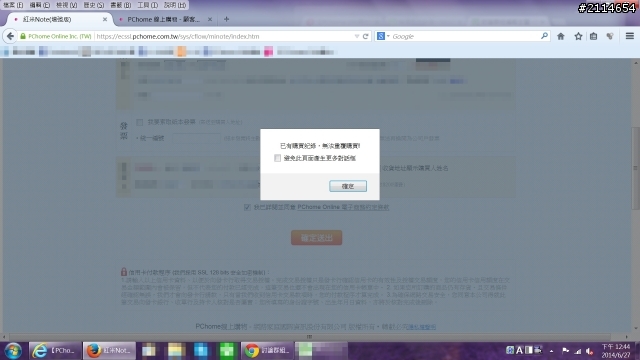The image size is (640, 360).
Task: Reload the page with the refresh icon
Action: click(366, 36)
